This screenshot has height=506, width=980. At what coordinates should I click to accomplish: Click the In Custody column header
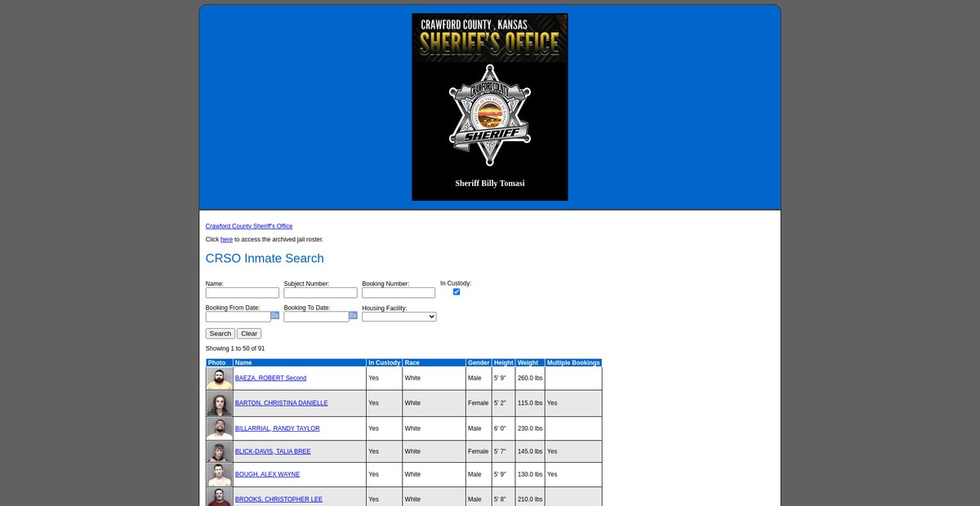coord(385,362)
